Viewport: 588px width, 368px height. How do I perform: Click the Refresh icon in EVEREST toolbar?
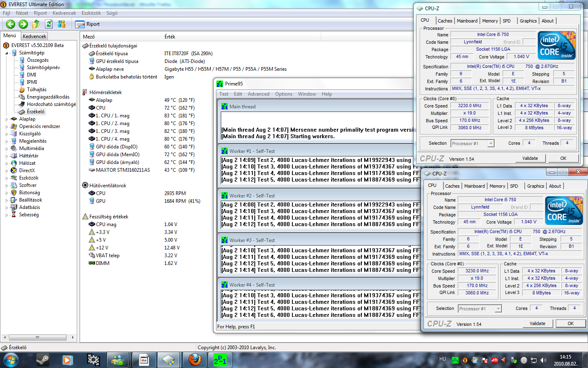pos(49,24)
